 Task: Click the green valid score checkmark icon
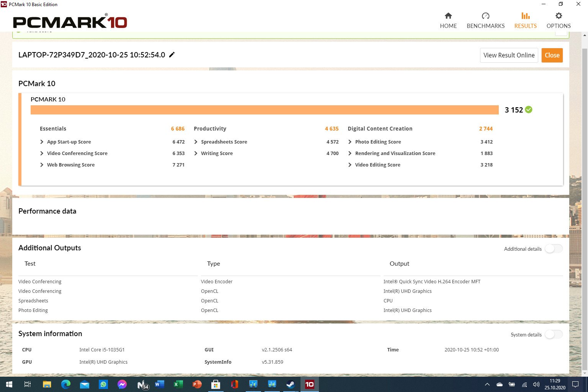click(529, 110)
